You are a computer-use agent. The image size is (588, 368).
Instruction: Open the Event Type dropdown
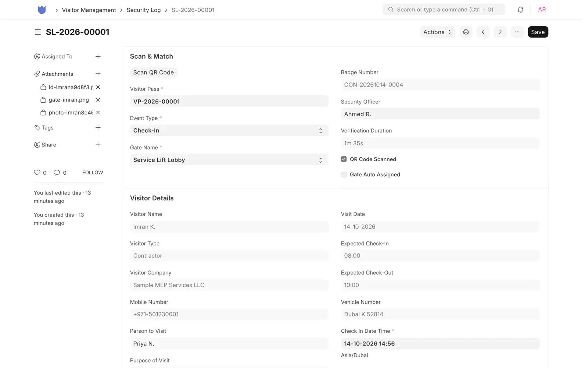pos(229,131)
